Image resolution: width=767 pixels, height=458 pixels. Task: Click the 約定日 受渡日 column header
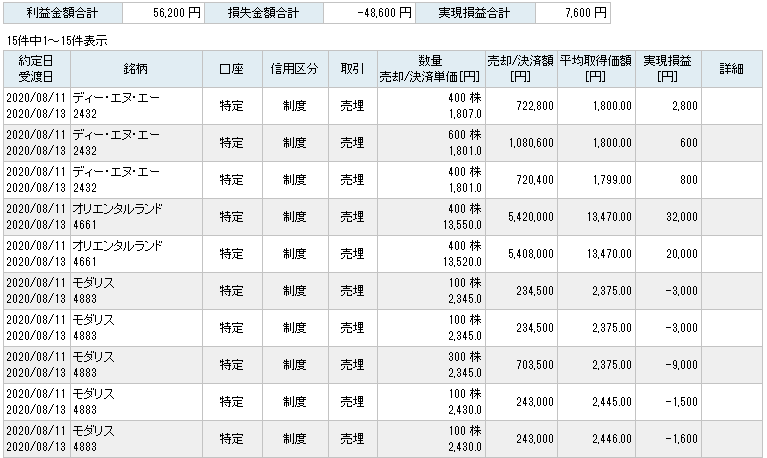pyautogui.click(x=37, y=69)
